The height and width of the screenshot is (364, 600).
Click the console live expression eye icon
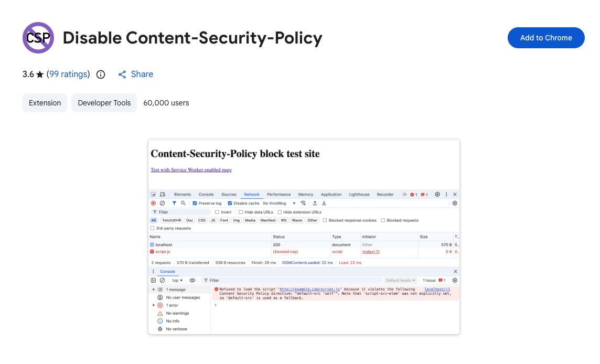(x=192, y=281)
